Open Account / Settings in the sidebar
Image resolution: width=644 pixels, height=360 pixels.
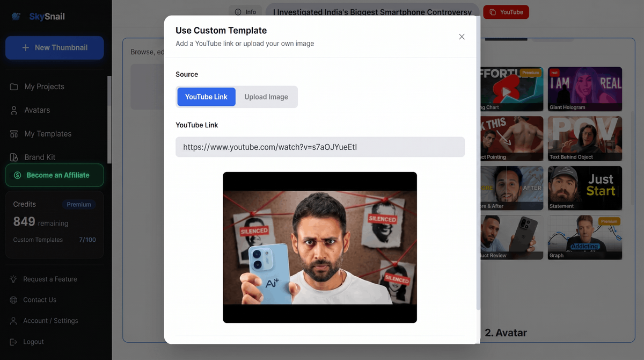coord(50,321)
